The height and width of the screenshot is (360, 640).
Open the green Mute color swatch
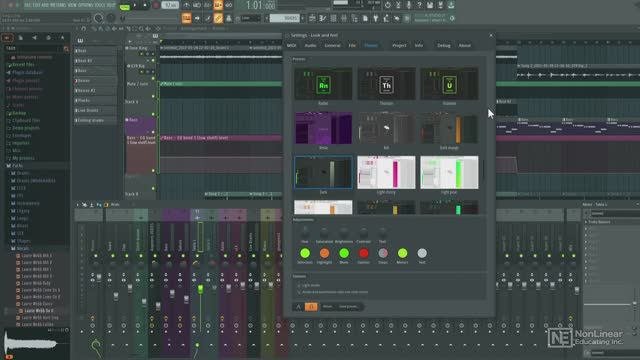point(344,253)
